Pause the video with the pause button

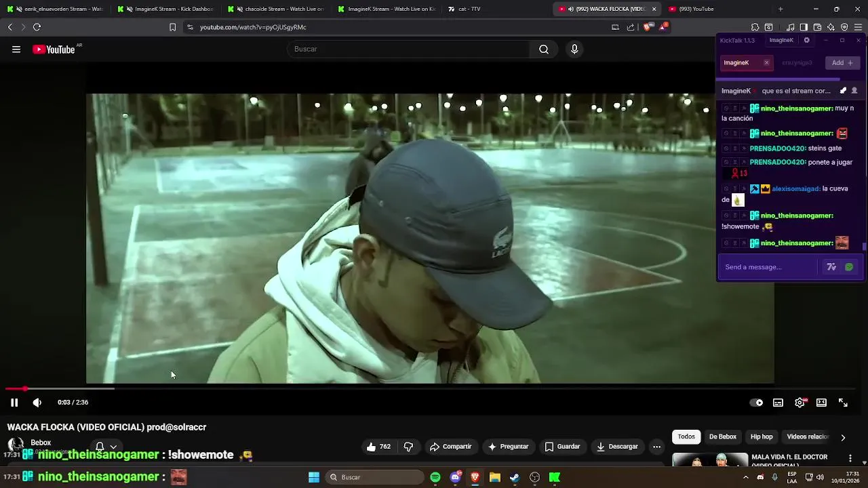(14, 403)
